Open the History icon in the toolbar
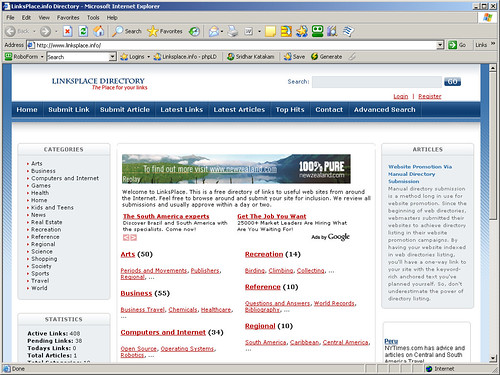 point(194,31)
